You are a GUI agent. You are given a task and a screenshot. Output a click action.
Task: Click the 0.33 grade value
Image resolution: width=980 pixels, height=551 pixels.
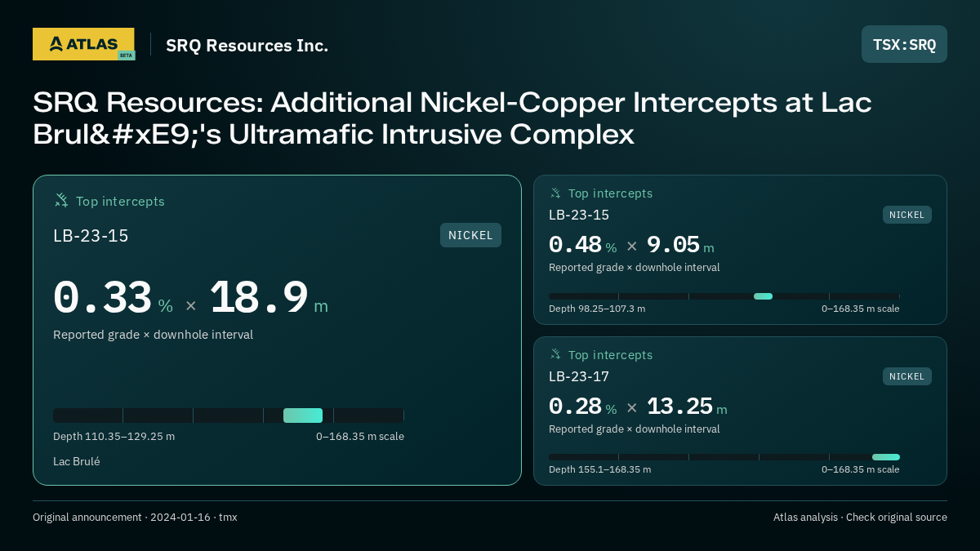click(102, 299)
